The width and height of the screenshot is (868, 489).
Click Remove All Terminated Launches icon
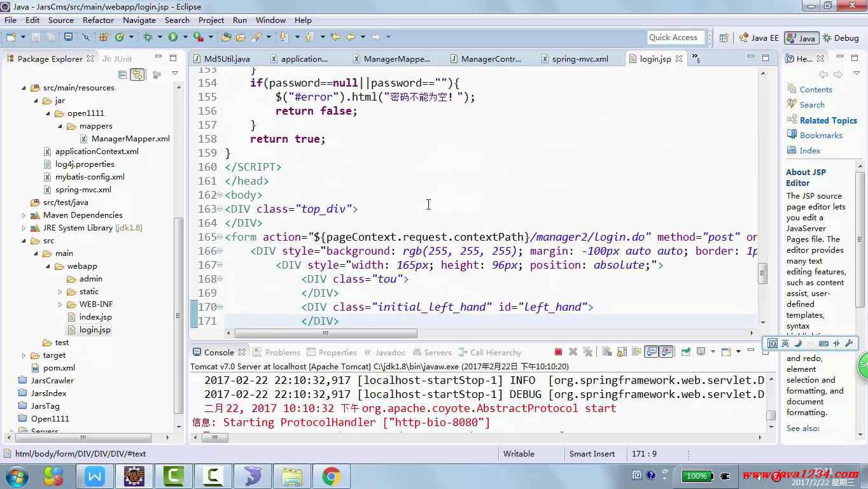point(587,351)
